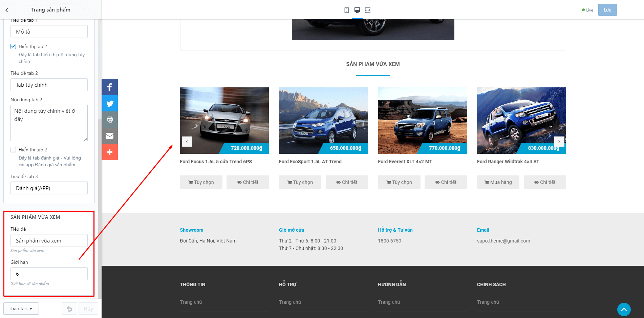Open Ford Everest XLT 4×2 MT link
The image size is (644, 318).
(405, 162)
